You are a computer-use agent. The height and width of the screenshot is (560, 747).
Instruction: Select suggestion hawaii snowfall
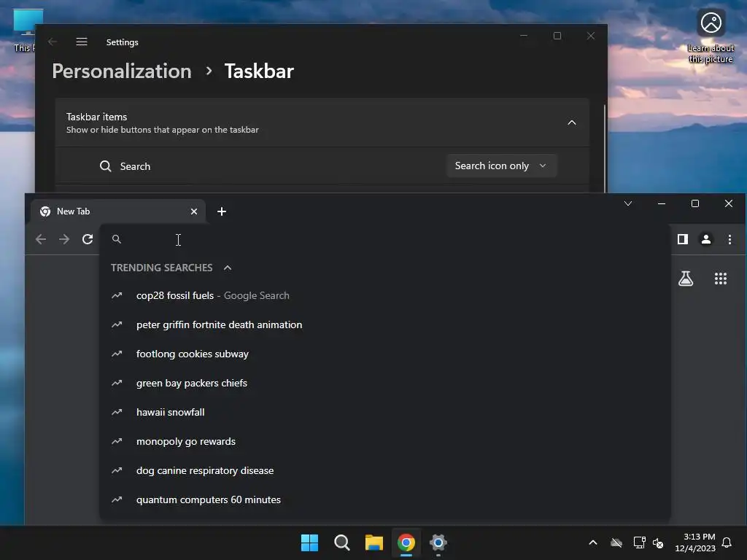tap(385, 413)
